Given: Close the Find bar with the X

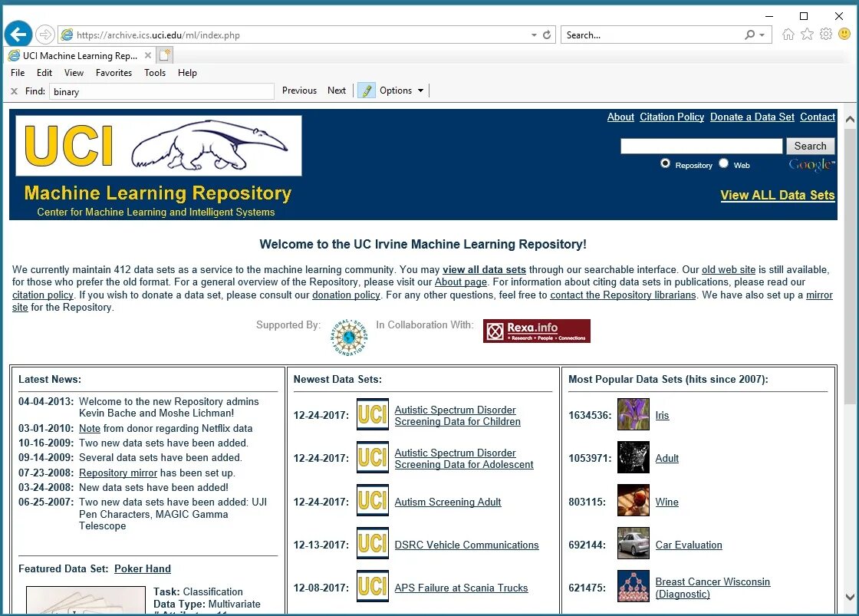Looking at the screenshot, I should (x=15, y=91).
